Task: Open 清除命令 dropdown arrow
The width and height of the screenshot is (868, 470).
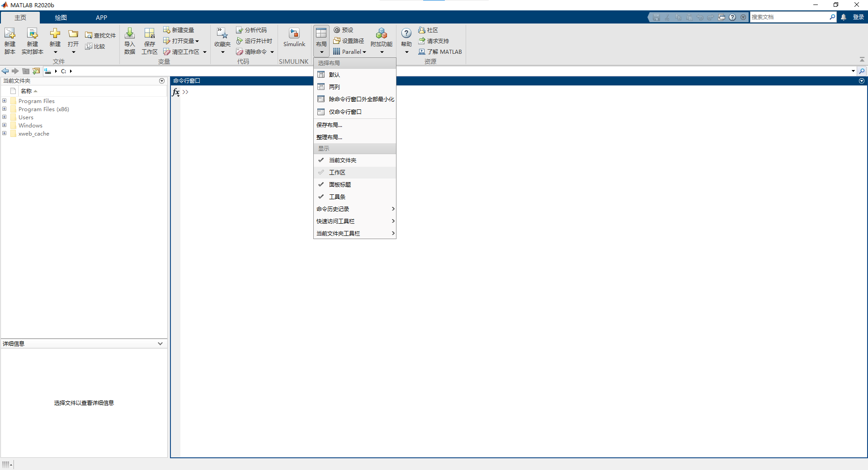Action: coord(272,52)
